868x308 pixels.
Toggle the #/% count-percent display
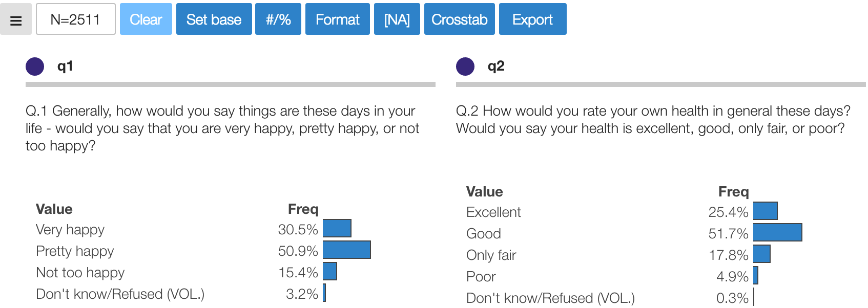point(278,19)
